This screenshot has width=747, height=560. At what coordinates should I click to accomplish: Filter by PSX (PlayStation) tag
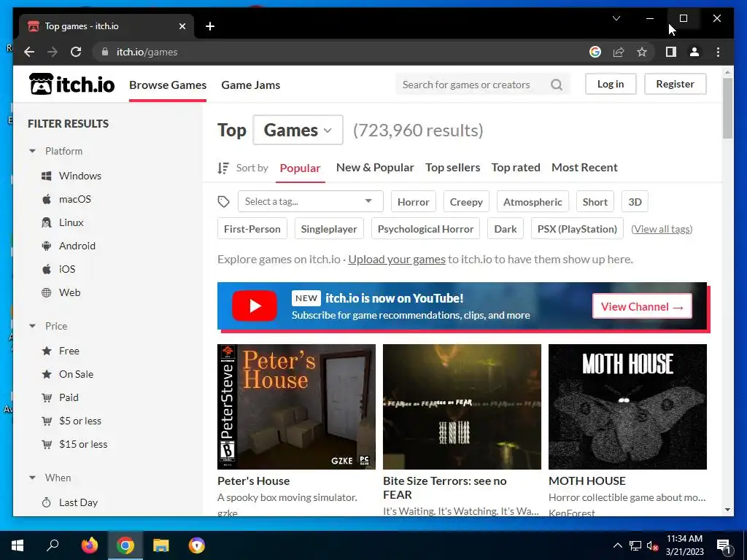[577, 229]
